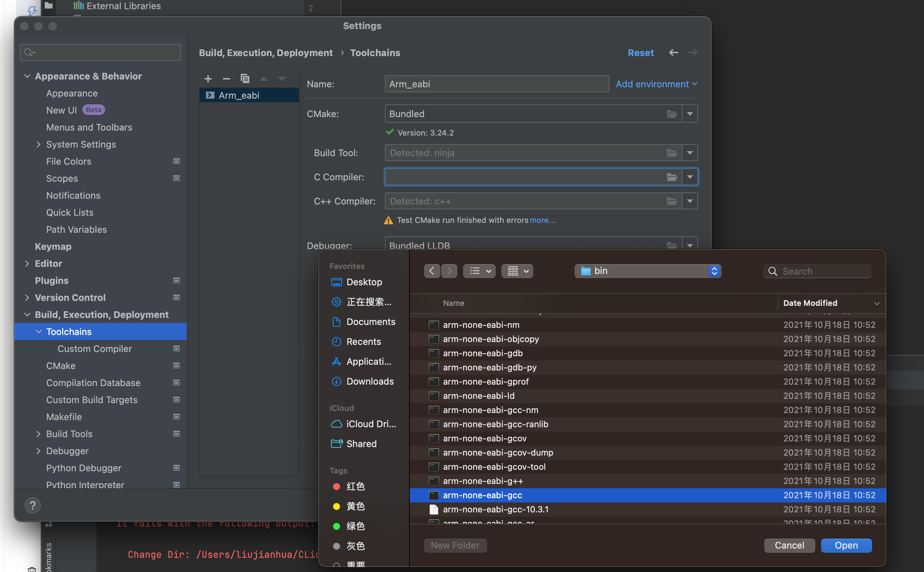Viewport: 924px width, 572px height.
Task: Open the New UI Beta settings page
Action: coord(75,110)
